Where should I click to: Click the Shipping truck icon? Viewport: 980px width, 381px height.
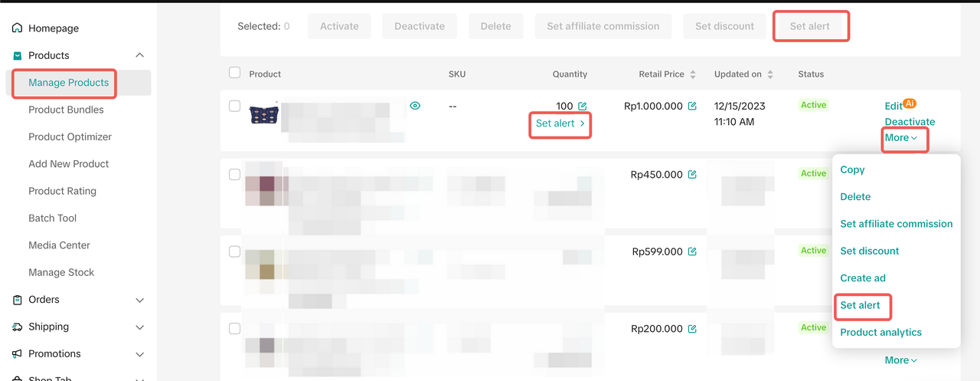pos(18,327)
